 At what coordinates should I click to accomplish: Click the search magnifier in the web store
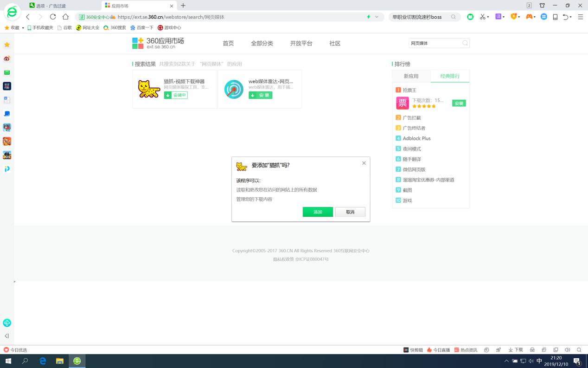click(x=465, y=43)
